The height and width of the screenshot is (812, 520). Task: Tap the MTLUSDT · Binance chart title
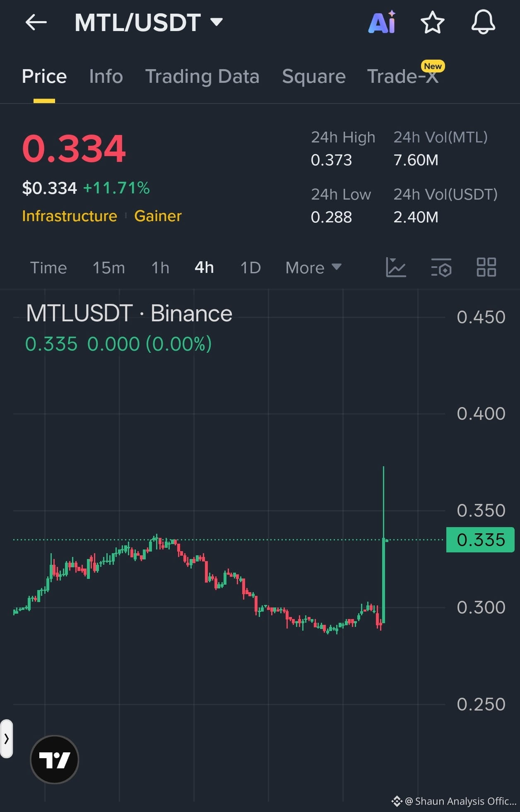pyautogui.click(x=129, y=313)
